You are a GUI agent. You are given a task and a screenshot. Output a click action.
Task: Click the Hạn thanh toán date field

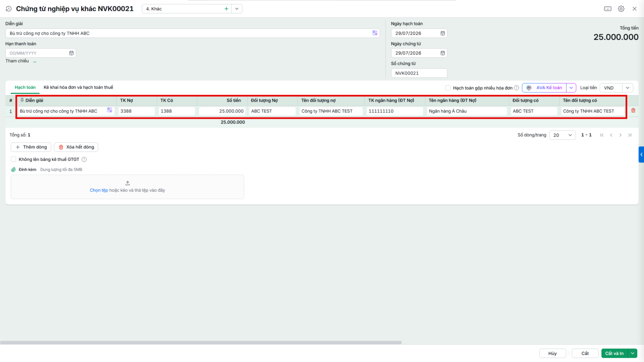(40, 53)
